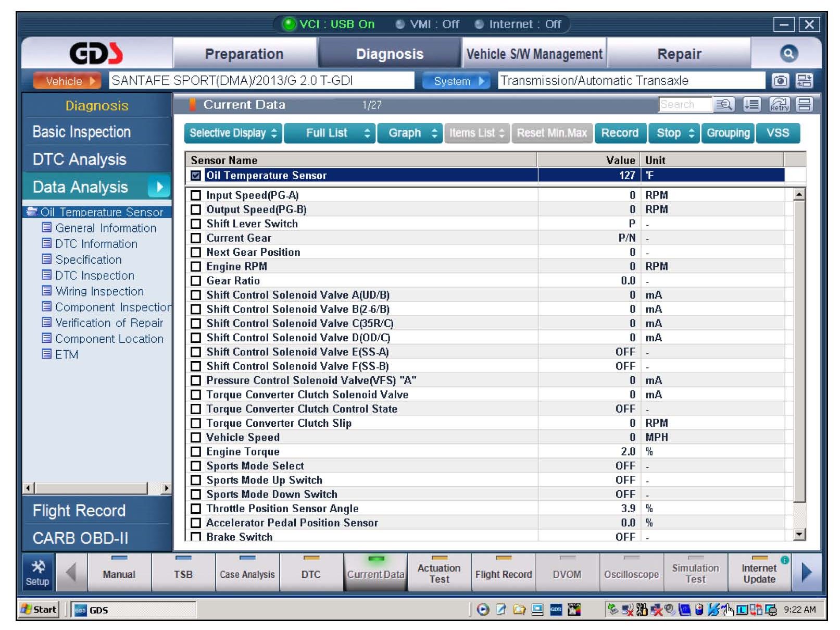Screen dimensions: 840x630
Task: Click the sort list icon in header
Action: click(x=751, y=105)
